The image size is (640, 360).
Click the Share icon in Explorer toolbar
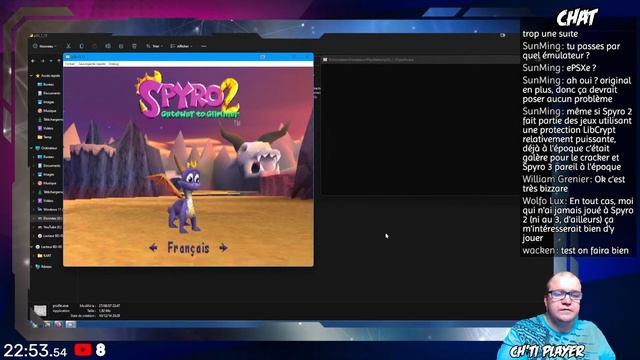point(121,46)
